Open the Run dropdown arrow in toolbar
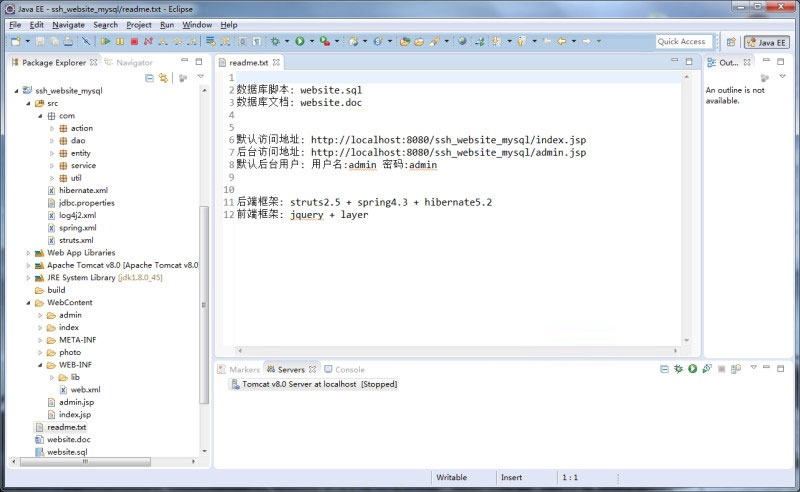Screen dimensions: 800x492 [x=311, y=42]
